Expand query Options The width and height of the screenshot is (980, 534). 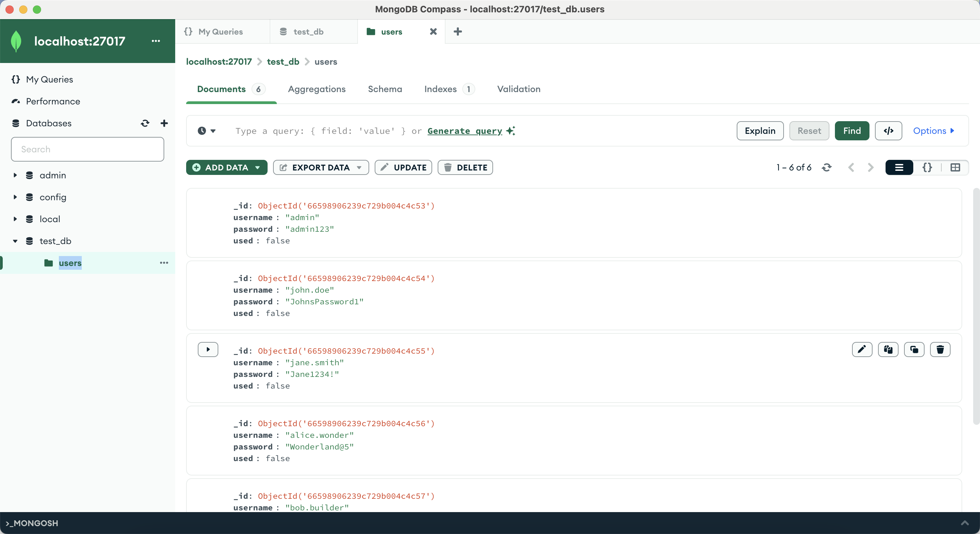933,131
